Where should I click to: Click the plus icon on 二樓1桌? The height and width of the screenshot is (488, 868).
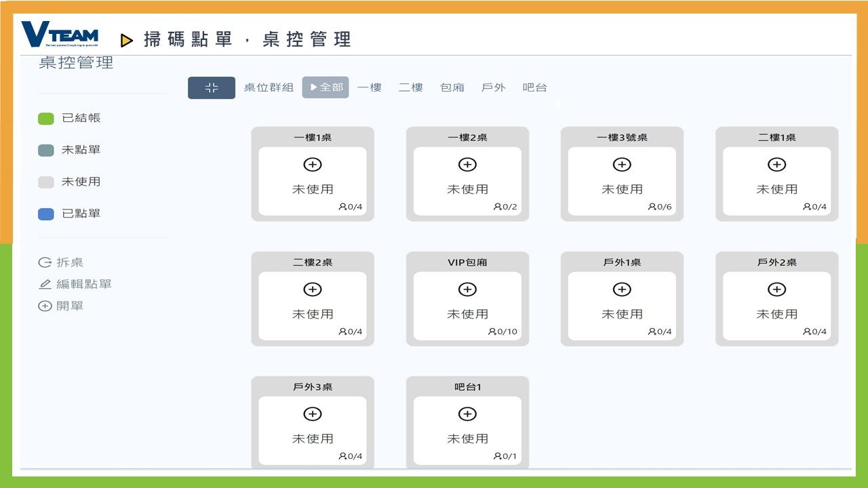click(x=776, y=164)
